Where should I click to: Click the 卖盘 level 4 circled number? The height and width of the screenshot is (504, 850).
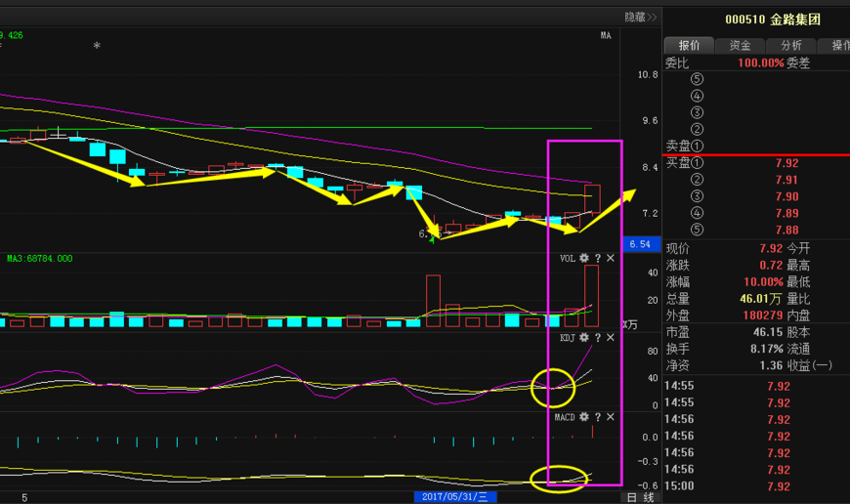pos(698,96)
